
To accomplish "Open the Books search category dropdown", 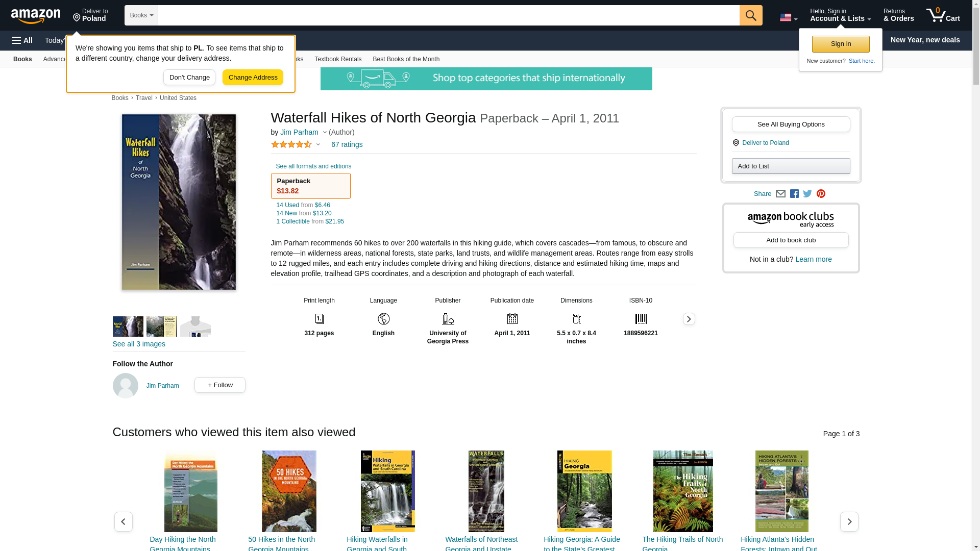I will tap(141, 15).
